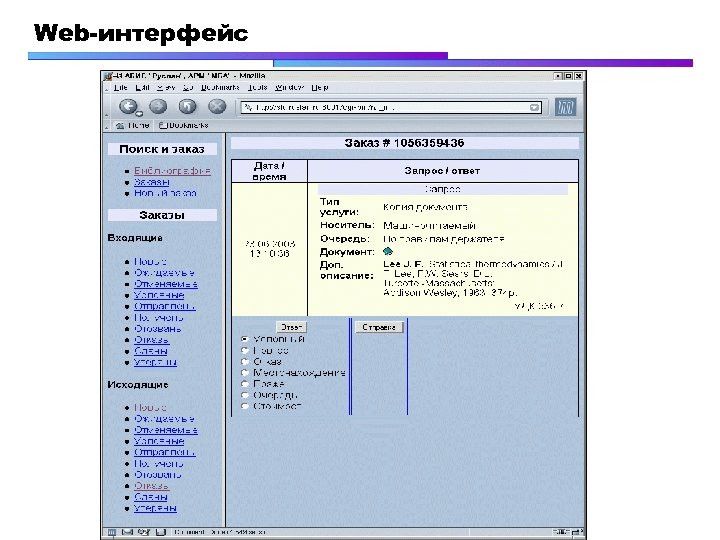Click the online/security indicator at status bar right

(569, 532)
